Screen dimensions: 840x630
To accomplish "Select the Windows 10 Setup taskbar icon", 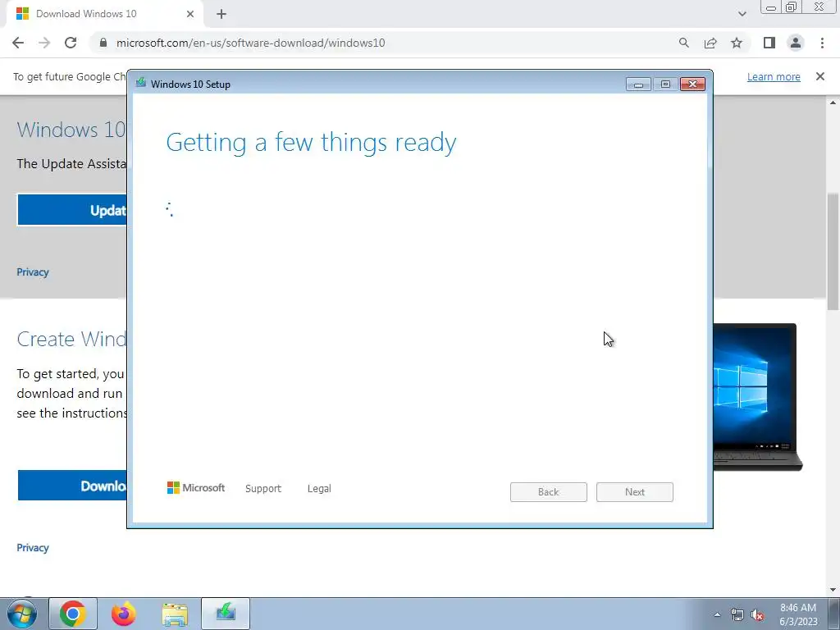I will click(226, 614).
